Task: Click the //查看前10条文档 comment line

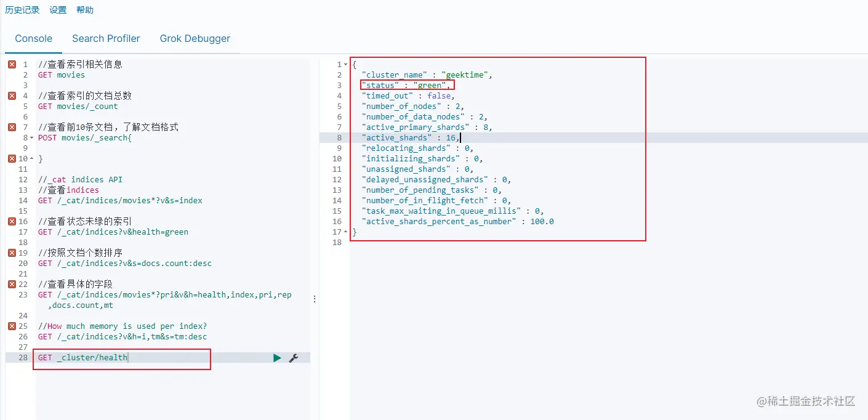Action: (x=108, y=127)
